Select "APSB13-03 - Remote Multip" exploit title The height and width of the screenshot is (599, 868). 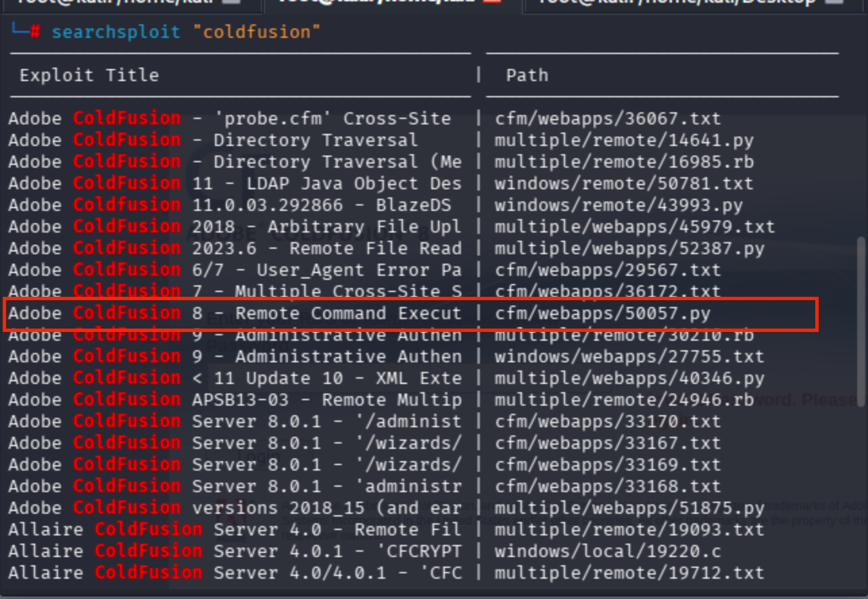click(x=327, y=400)
